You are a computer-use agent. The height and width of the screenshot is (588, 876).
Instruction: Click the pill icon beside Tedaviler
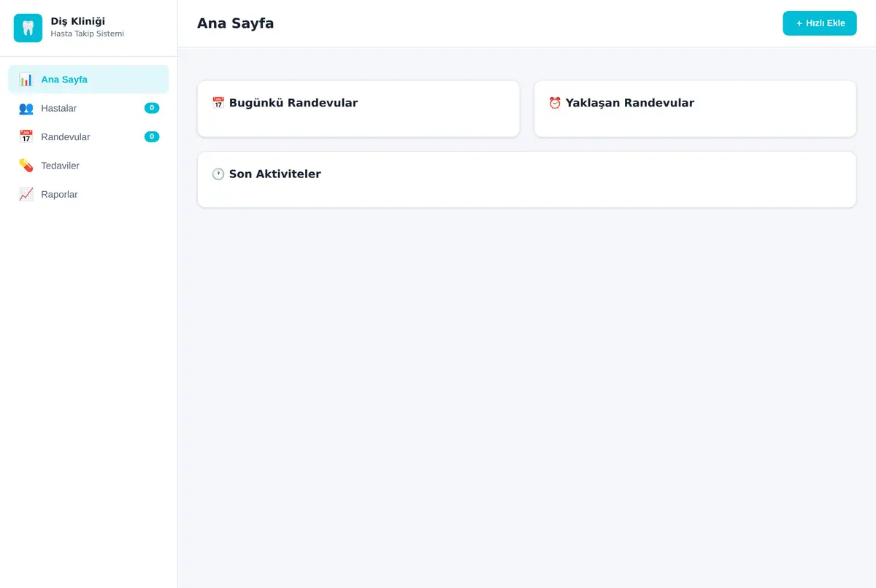pyautogui.click(x=26, y=166)
